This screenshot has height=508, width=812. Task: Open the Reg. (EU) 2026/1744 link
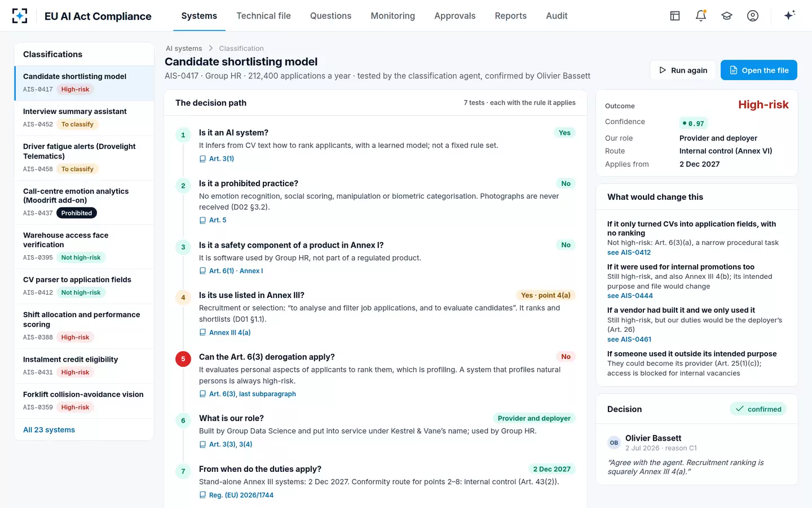click(236, 495)
